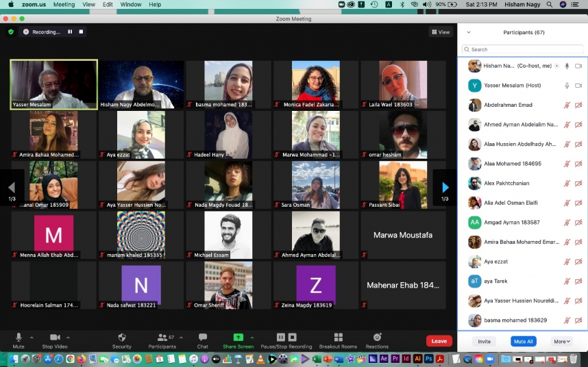The width and height of the screenshot is (588, 367).
Task: Open the Chat bubble icon
Action: coord(203,337)
